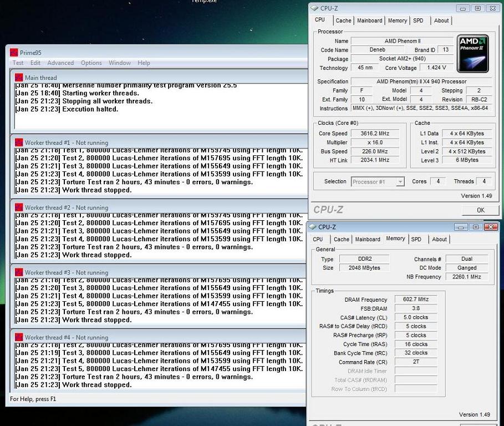Viewport: 504px width, 426px height.
Task: Click 'For Help, press F1' status bar text
Action: (x=33, y=399)
